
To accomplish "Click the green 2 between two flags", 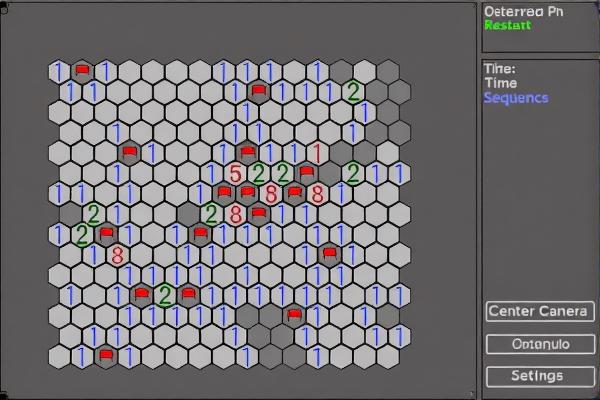I will pos(165,294).
